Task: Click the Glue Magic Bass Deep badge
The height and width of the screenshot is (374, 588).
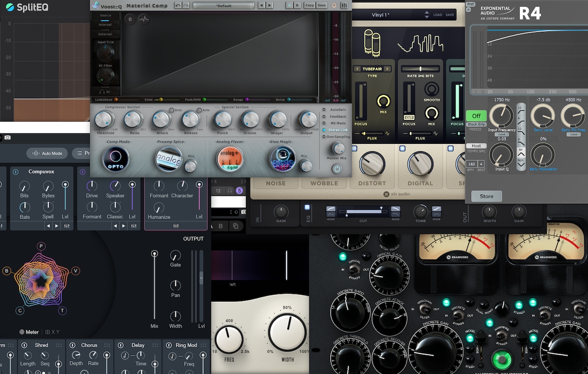Action: (282, 159)
